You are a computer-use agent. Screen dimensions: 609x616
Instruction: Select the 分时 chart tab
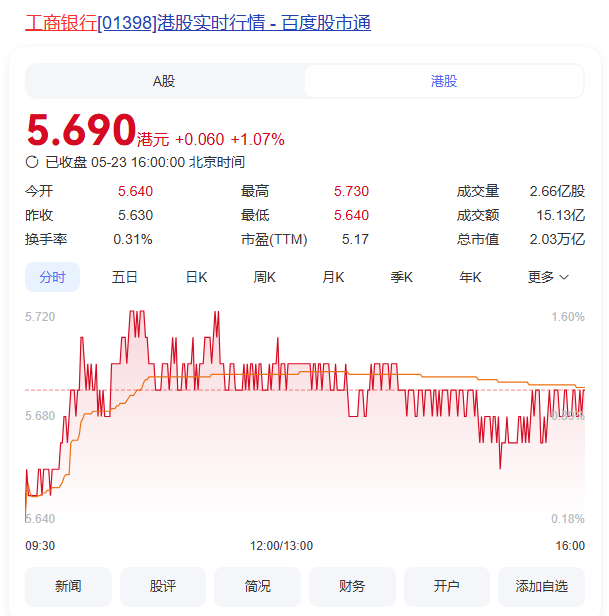[52, 277]
